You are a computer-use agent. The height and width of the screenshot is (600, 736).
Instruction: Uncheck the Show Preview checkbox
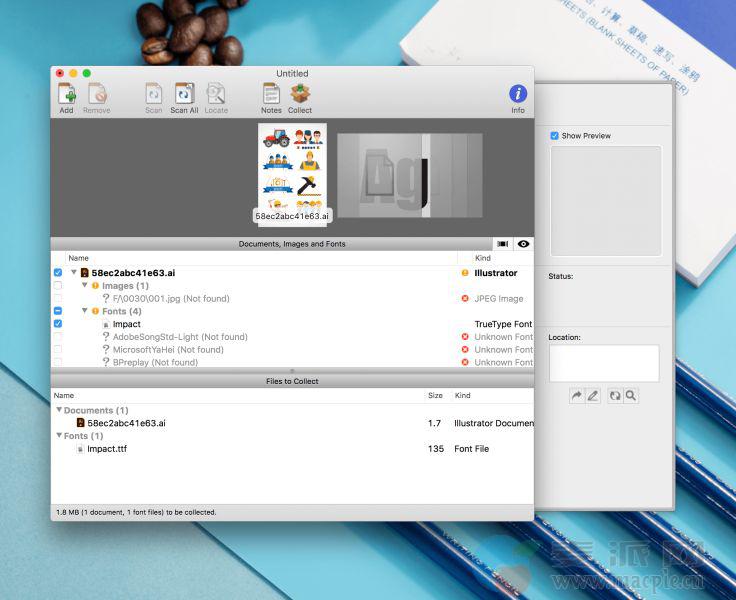coord(555,136)
